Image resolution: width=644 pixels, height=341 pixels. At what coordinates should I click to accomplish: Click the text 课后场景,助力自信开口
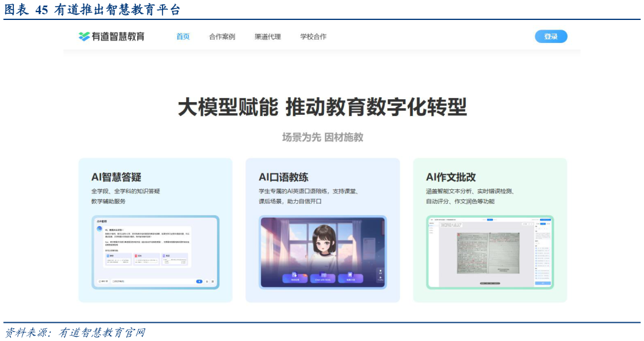click(290, 201)
